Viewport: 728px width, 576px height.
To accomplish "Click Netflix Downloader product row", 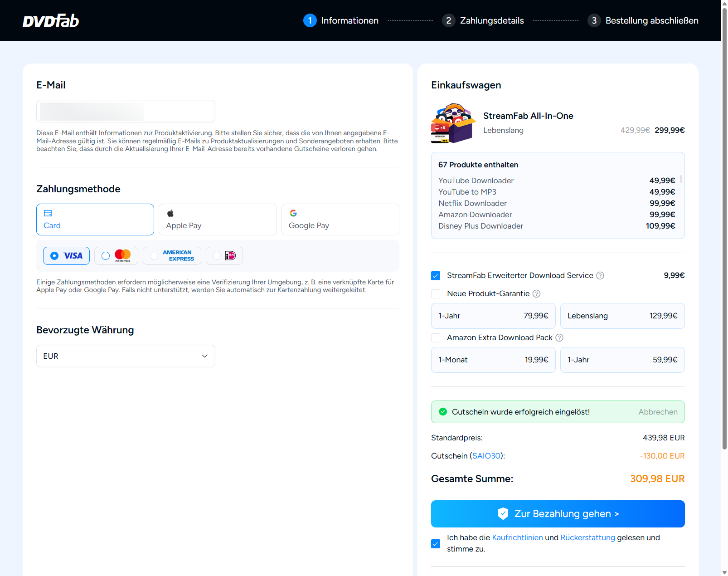I will [557, 203].
